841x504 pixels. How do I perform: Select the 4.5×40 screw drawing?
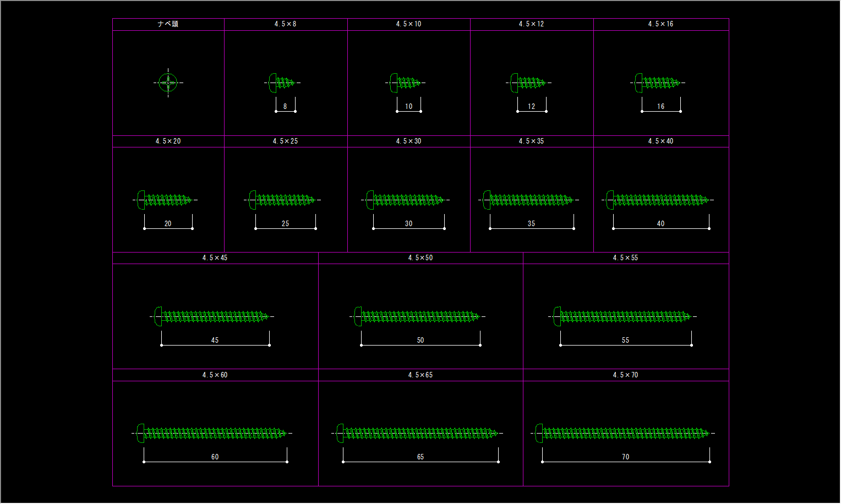658,200
